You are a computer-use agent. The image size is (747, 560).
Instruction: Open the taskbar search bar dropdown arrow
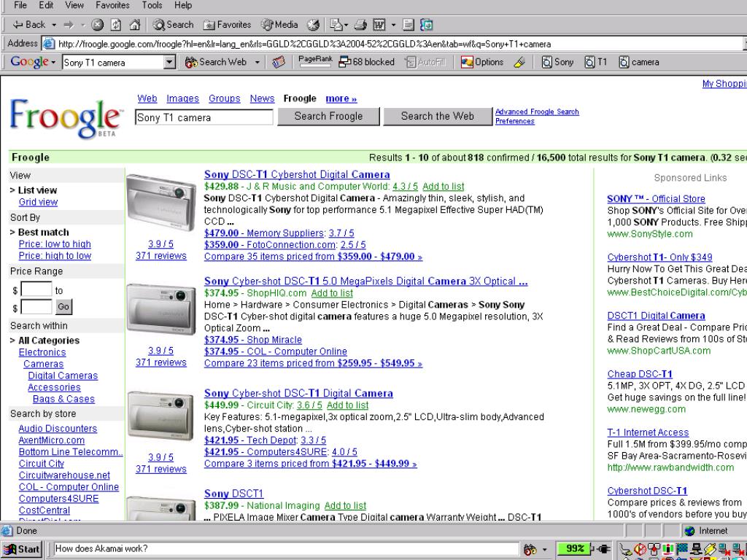pyautogui.click(x=544, y=549)
